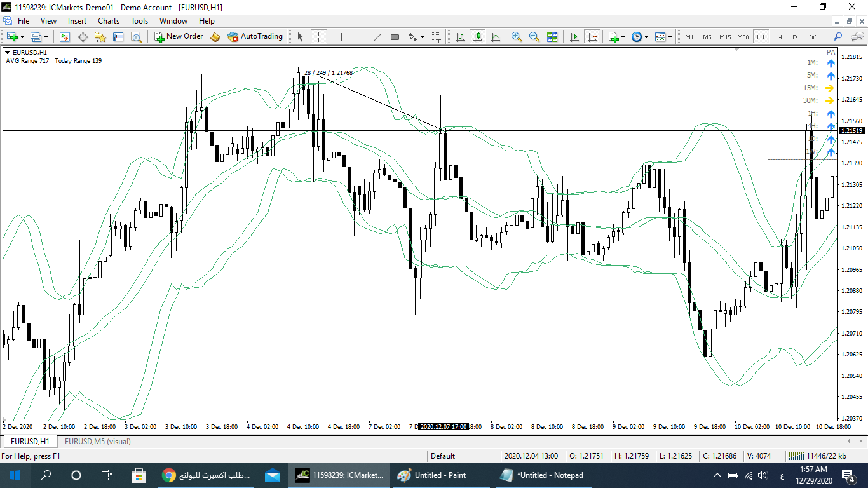
Task: Enable chart Auto Scroll icon
Action: coord(574,37)
